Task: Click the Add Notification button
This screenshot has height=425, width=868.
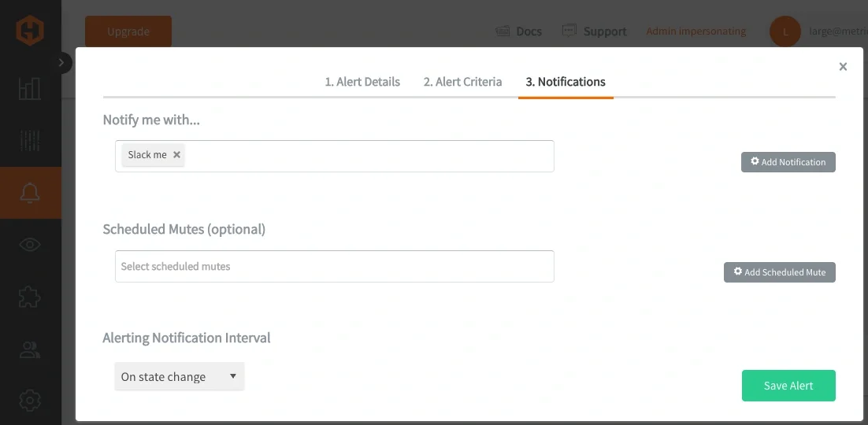Action: tap(788, 162)
